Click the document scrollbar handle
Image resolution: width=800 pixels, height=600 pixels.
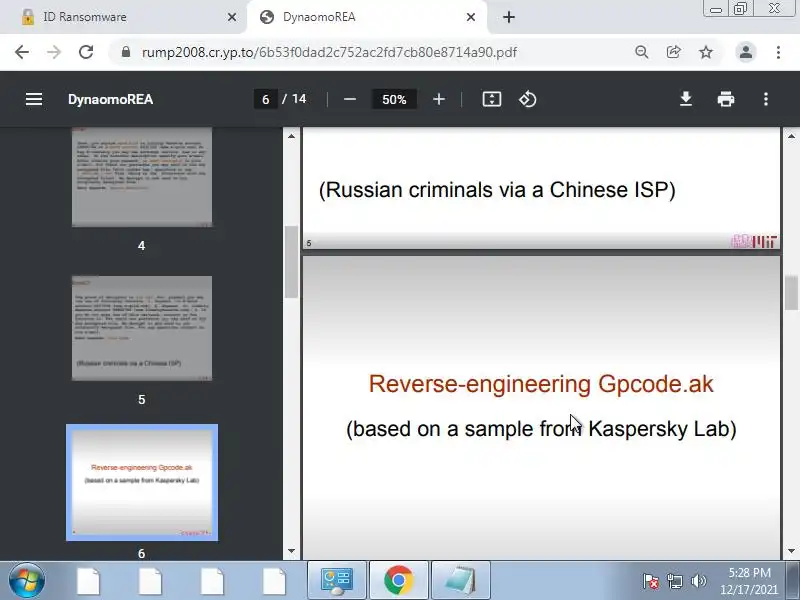[x=791, y=292]
